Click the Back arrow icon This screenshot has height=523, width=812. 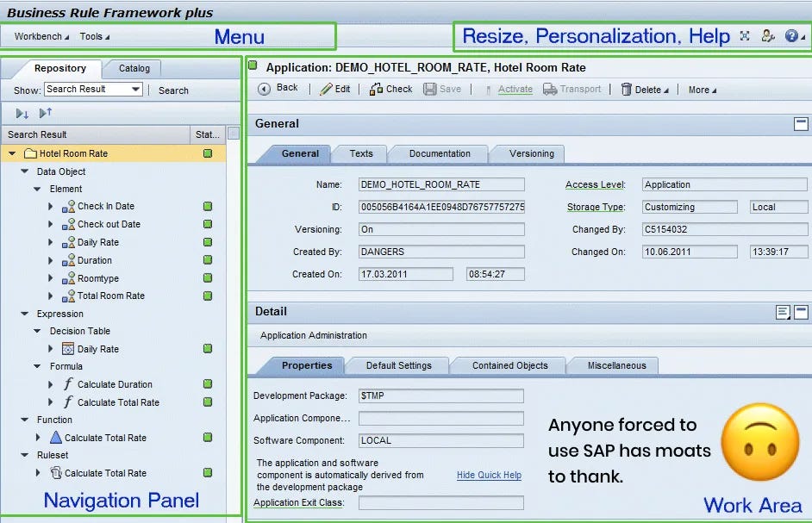point(264,89)
